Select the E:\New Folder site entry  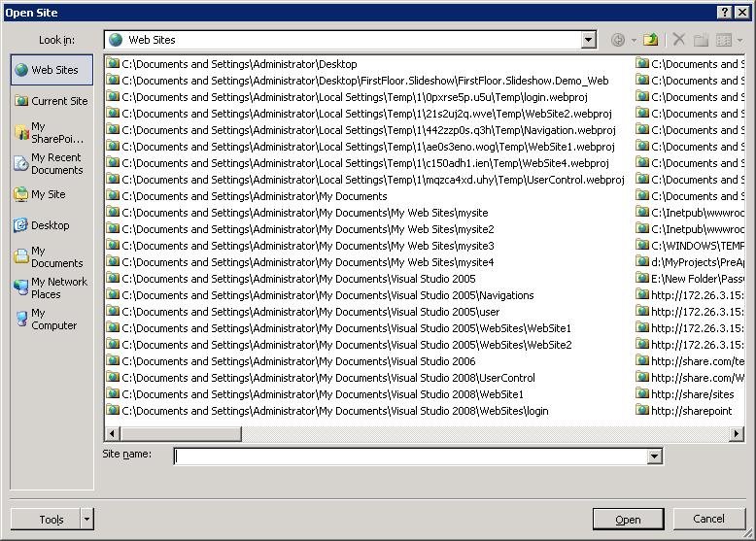(690, 279)
